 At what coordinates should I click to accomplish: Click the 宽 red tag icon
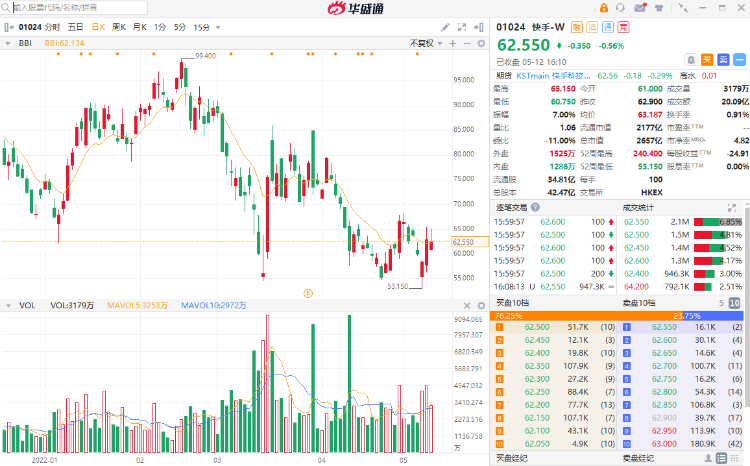(x=623, y=27)
